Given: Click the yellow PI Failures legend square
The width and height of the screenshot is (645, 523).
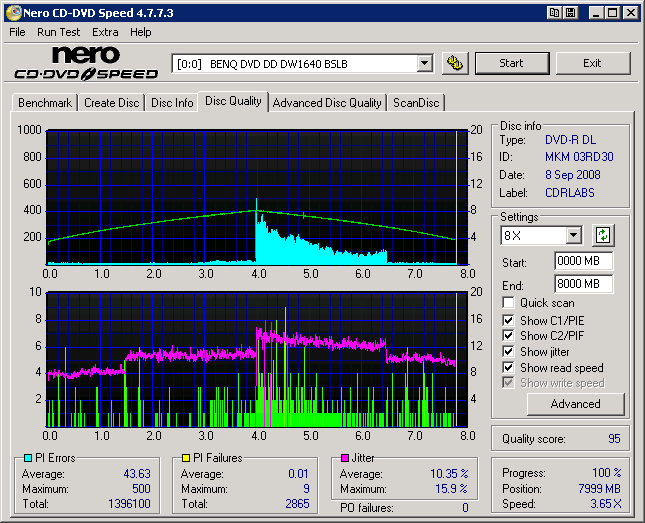Looking at the screenshot, I should (185, 458).
